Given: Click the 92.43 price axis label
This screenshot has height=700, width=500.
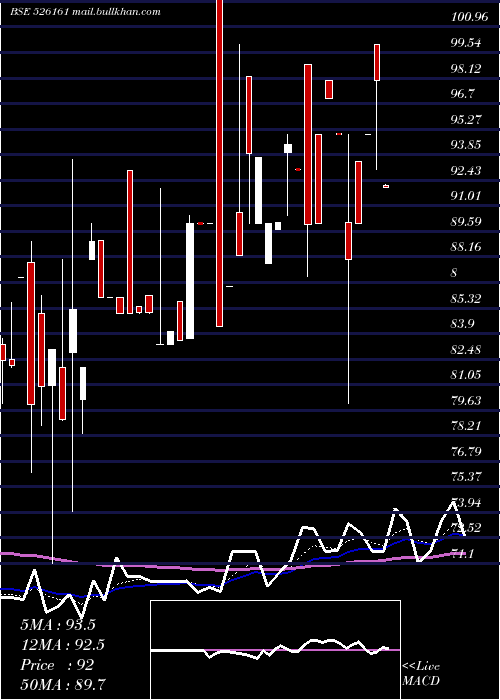Looking at the screenshot, I should tap(466, 171).
